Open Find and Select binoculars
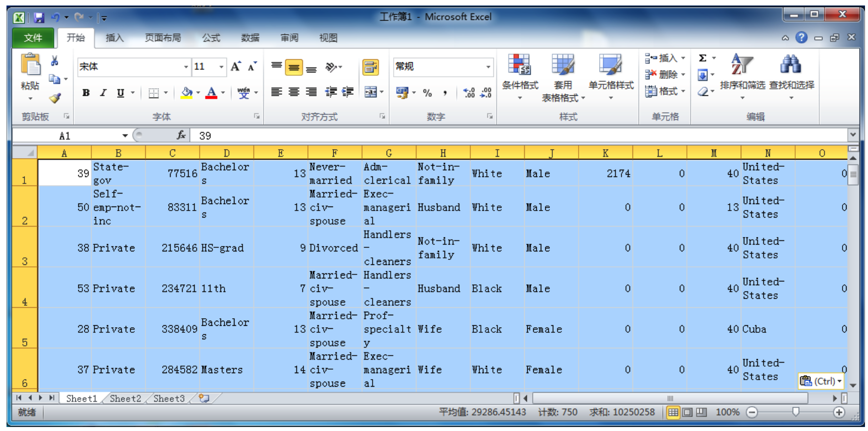 tap(791, 77)
